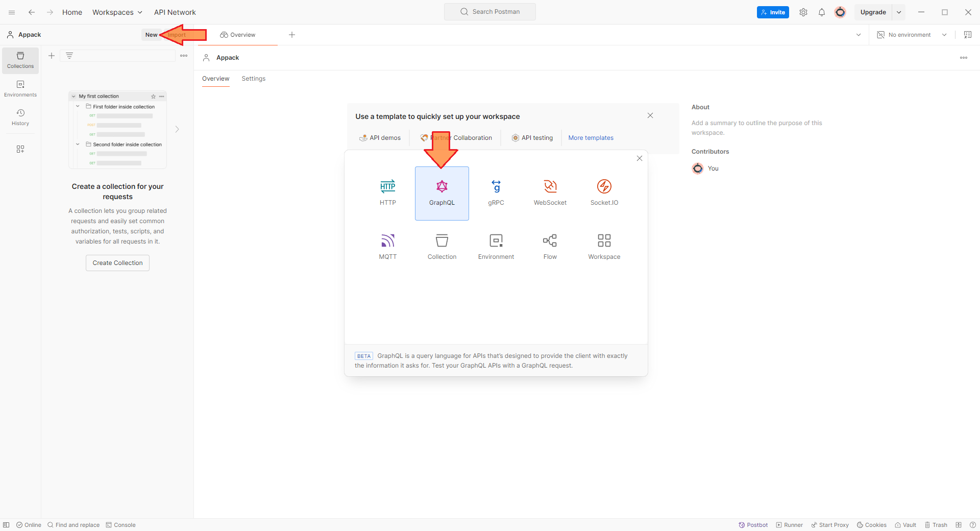Select the Overview request tab
Screen dimensions: 980x531
(x=238, y=35)
